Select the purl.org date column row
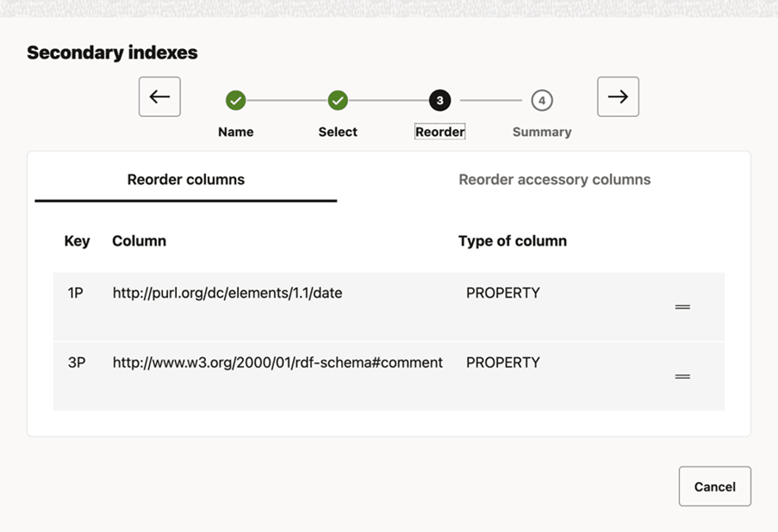Screen dimensions: 778x532 click(x=227, y=294)
